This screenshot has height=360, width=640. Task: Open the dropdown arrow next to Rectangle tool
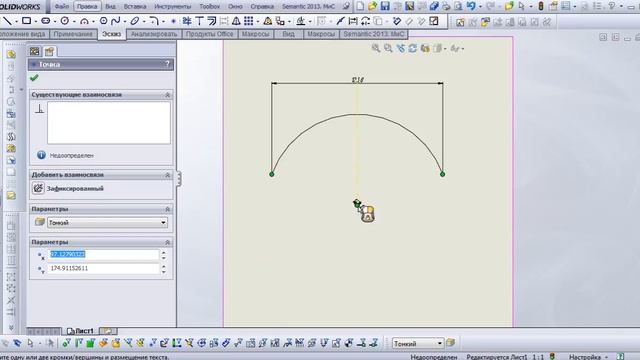coord(36,22)
